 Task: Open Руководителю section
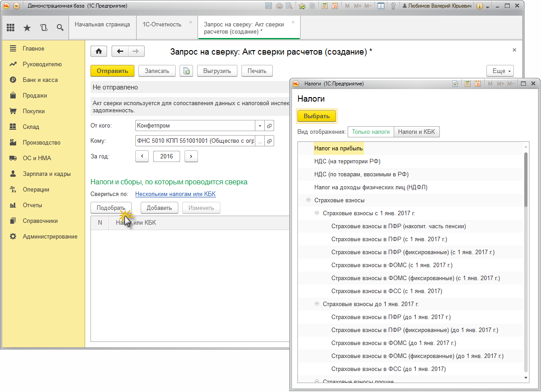(42, 64)
